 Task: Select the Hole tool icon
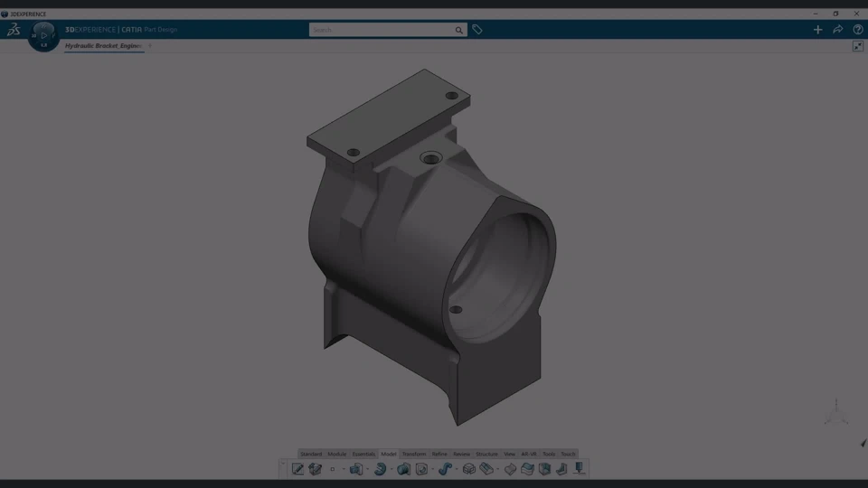click(x=421, y=469)
